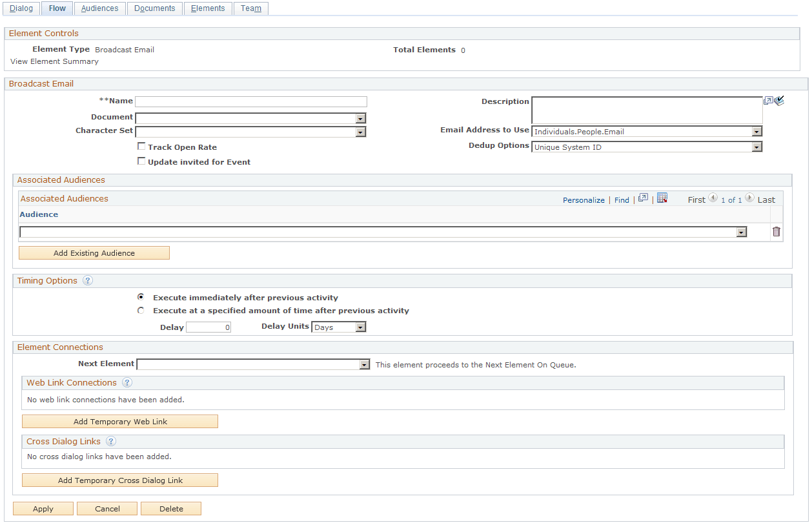
Task: Click 'No web link connections have been added.' text
Action: [x=106, y=400]
